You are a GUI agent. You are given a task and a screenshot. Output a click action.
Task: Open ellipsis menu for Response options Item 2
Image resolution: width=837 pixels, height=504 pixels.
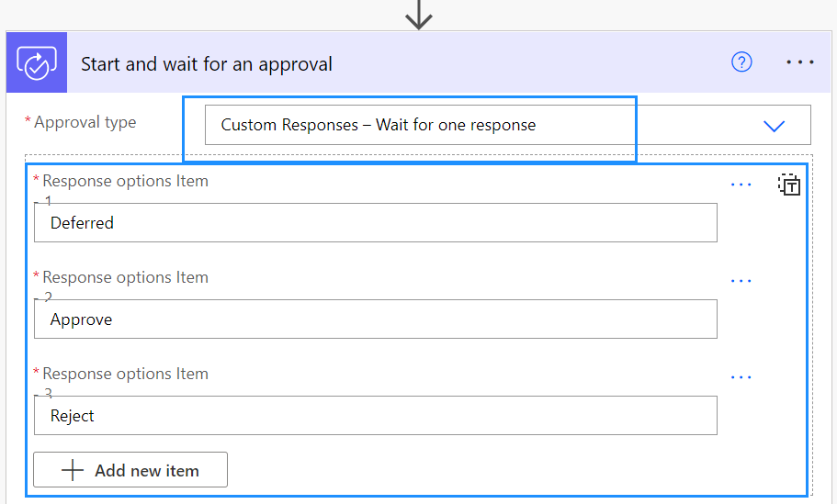click(x=741, y=281)
